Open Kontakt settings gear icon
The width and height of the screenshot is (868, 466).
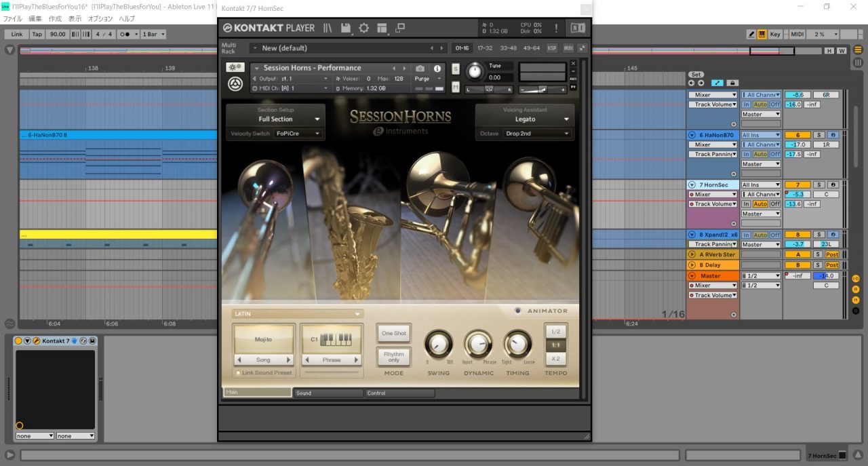pos(363,28)
